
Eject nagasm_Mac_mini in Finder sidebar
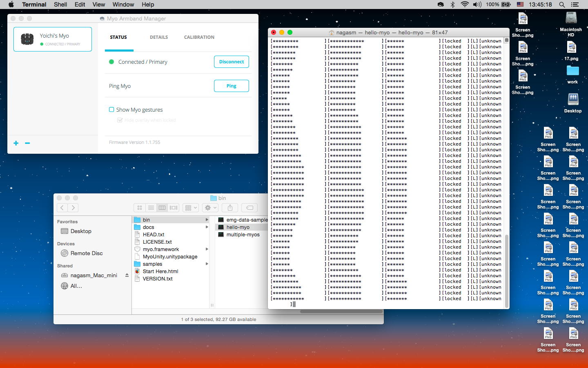click(127, 275)
